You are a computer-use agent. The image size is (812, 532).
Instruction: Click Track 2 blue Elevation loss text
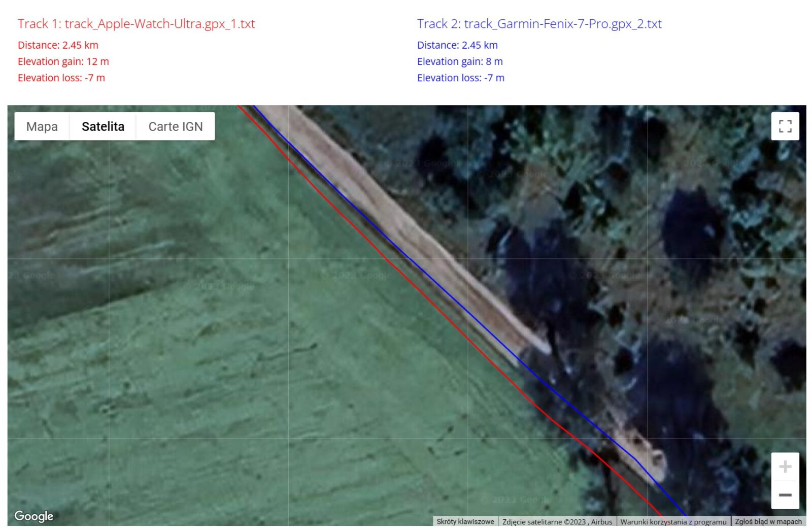coord(460,78)
